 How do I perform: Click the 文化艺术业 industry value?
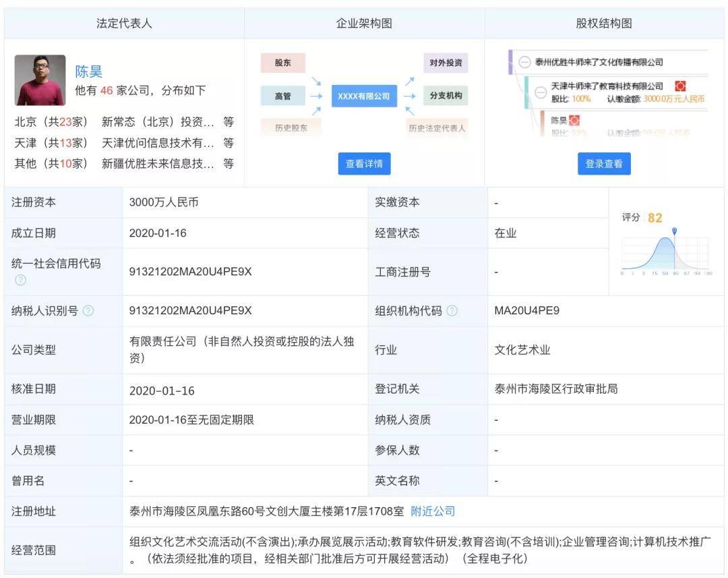[x=522, y=349]
